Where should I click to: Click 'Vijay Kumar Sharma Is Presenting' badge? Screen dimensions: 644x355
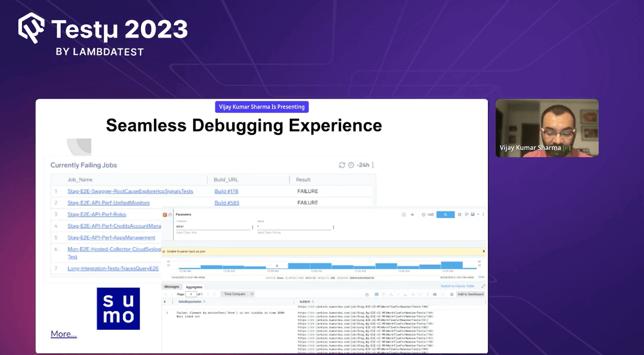(262, 107)
